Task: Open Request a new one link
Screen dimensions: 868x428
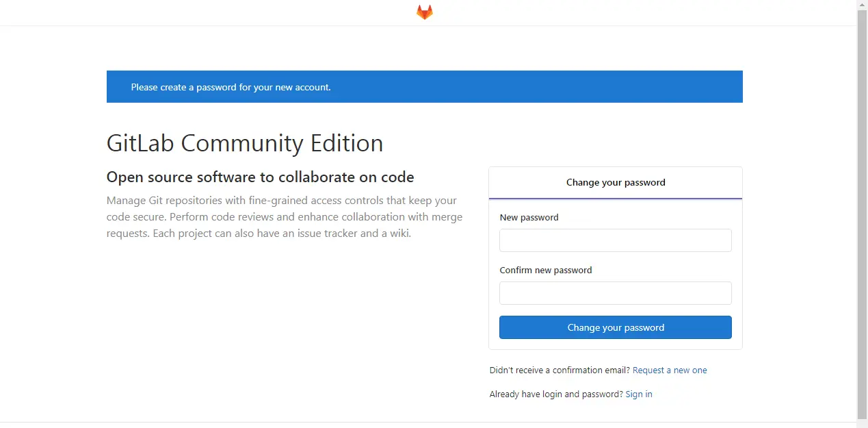Action: (670, 370)
